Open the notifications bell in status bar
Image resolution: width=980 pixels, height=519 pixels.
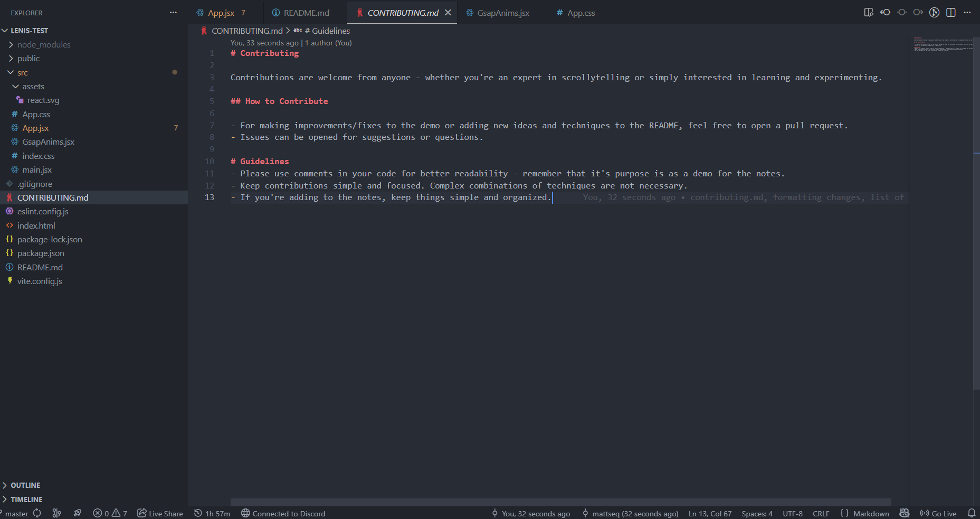click(972, 513)
